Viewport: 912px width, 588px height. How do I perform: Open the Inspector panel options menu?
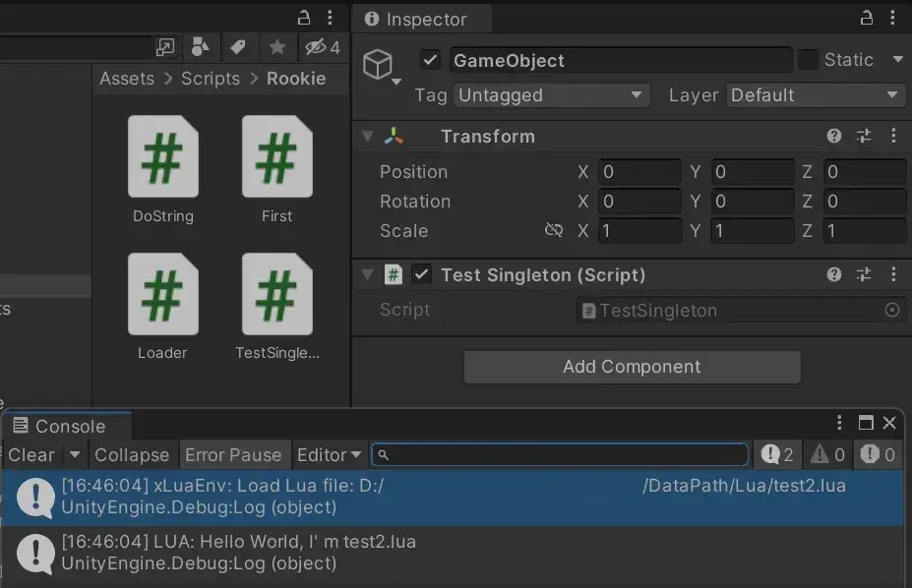pyautogui.click(x=892, y=18)
